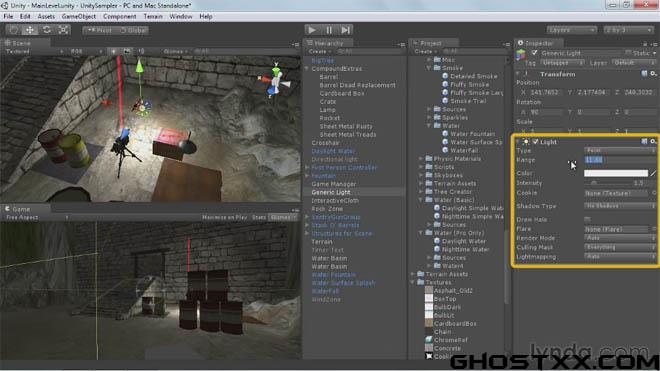
Task: Click the Play button
Action: [312, 30]
